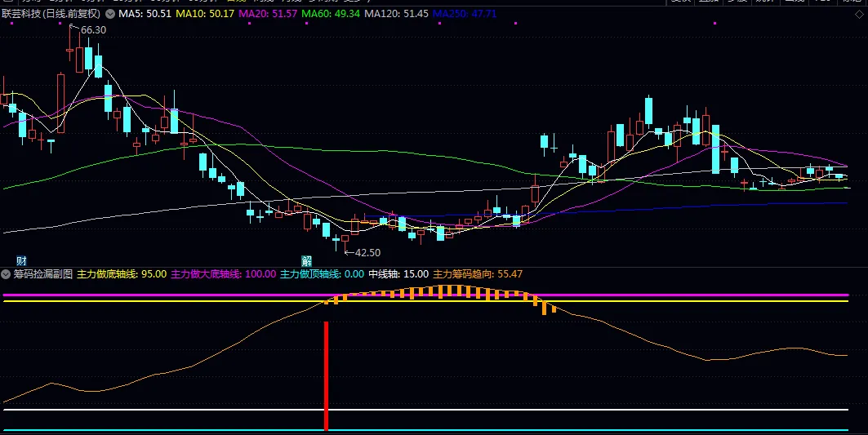Image resolution: width=868 pixels, height=435 pixels.
Task: Click the 解 marker icon on chart
Action: 307,260
